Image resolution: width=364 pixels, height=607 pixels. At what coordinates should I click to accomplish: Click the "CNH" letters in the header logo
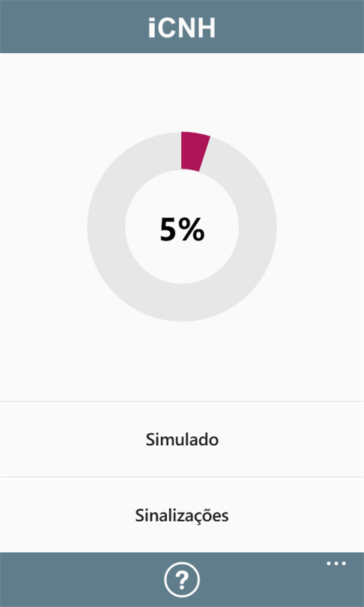187,28
